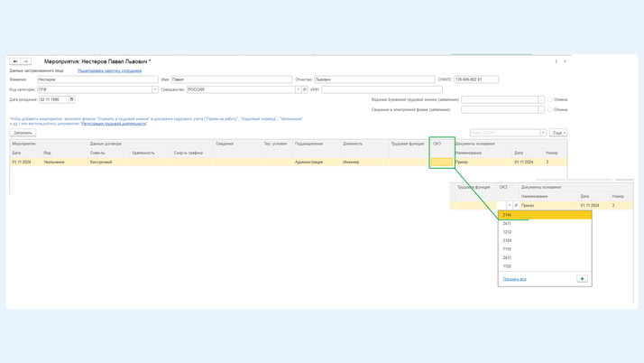This screenshot has width=644, height=363.
Task: Click the back arrow navigation button
Action: point(15,61)
